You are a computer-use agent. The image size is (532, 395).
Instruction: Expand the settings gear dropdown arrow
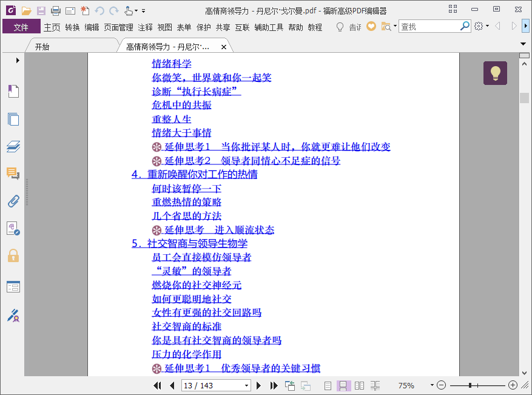click(x=488, y=26)
